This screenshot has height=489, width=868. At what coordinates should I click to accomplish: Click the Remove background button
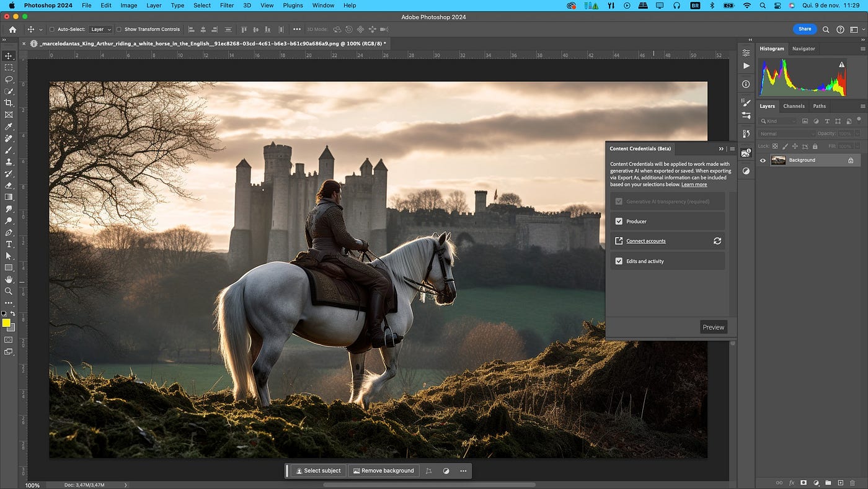pos(383,470)
